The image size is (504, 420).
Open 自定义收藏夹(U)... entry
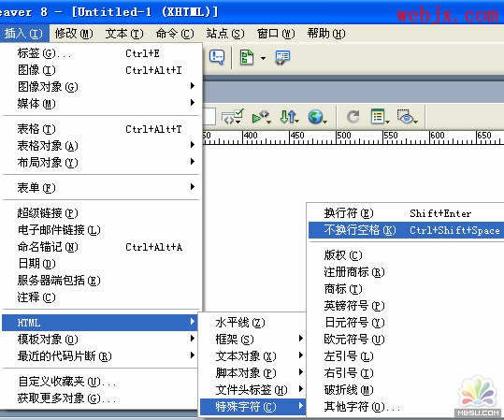101,382
